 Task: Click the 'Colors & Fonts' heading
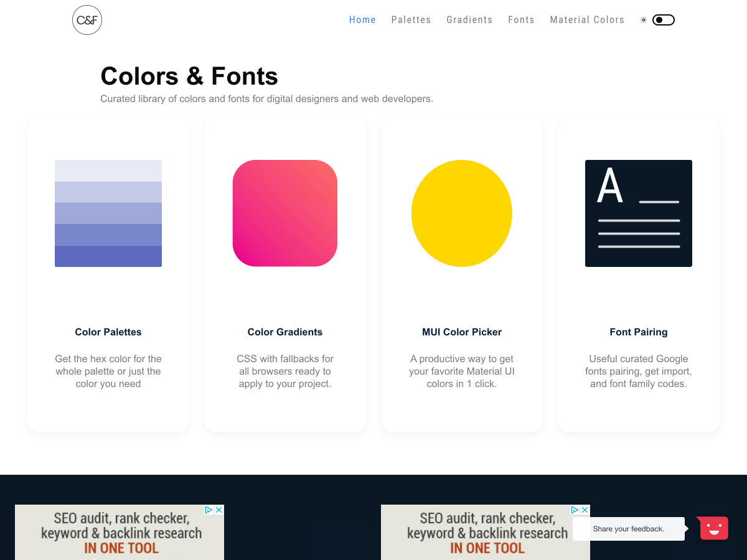pos(189,76)
